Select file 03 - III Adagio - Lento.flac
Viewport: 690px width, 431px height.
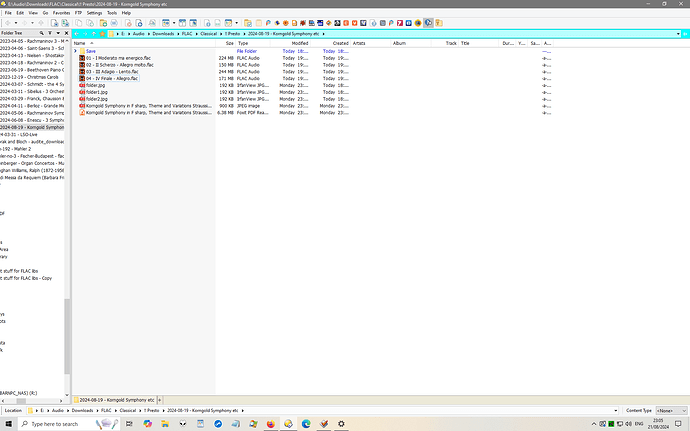pyautogui.click(x=112, y=72)
